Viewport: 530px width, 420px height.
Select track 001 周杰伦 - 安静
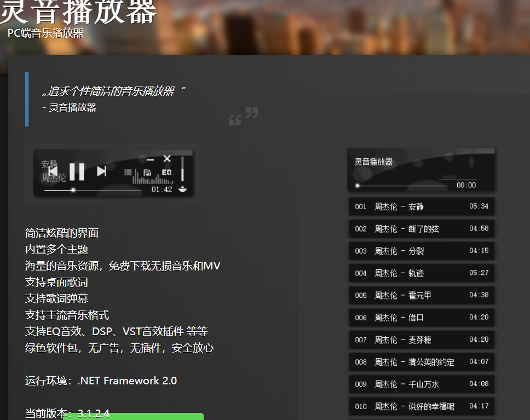[422, 206]
